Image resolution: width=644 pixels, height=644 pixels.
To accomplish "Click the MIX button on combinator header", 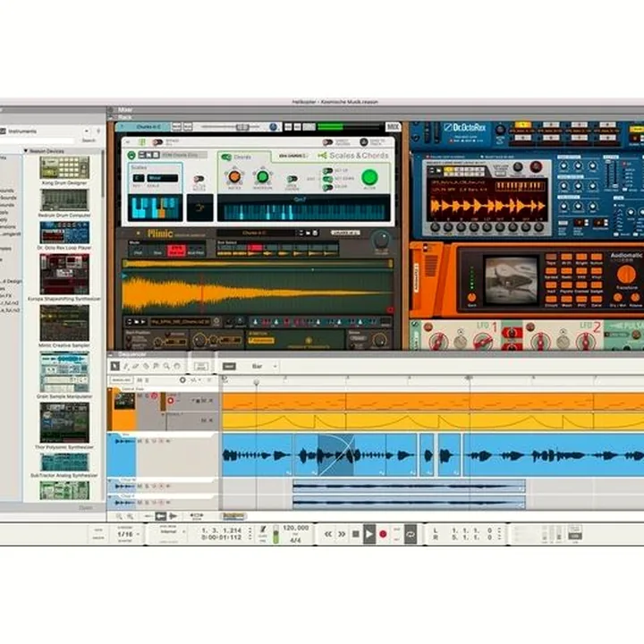I will (x=393, y=127).
